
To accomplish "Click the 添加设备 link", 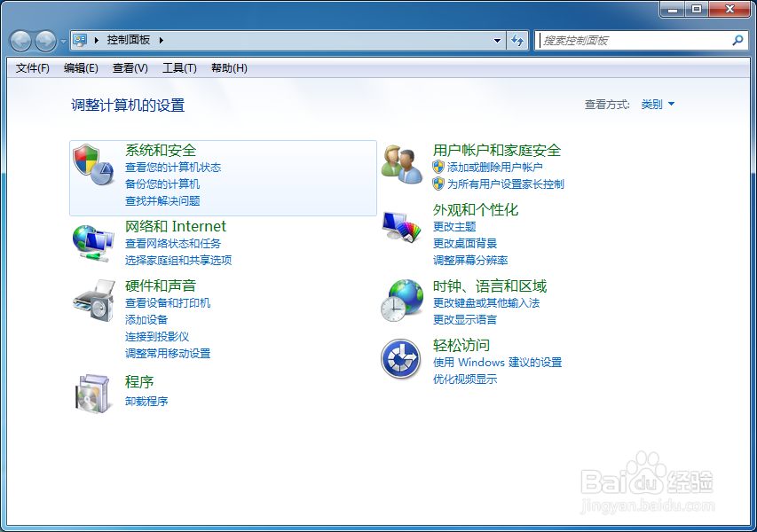I will 146,319.
